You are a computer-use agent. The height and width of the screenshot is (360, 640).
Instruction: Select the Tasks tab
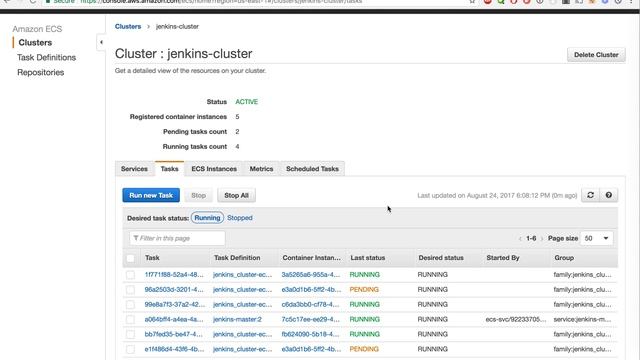(169, 169)
